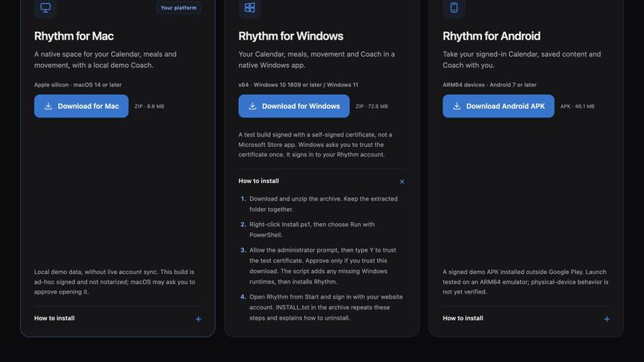This screenshot has width=644, height=362.
Task: Click the self-signed certificate note paragraph
Action: tap(316, 145)
